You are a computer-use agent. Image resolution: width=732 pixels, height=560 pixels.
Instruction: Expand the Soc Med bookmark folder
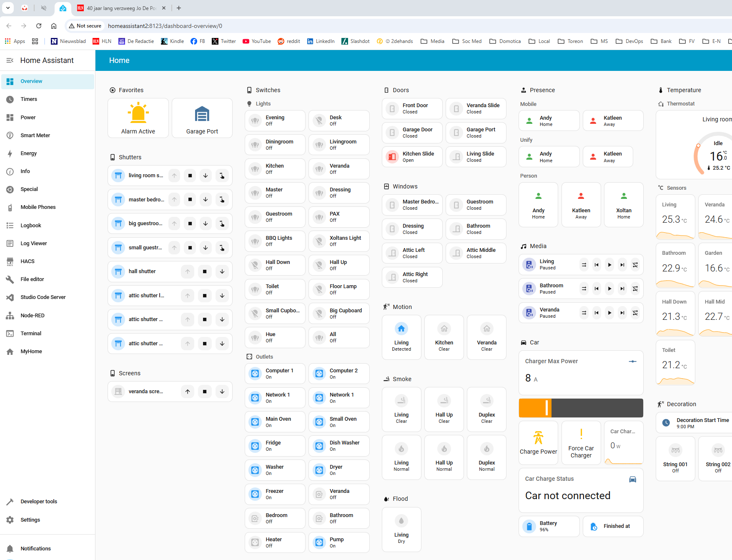(x=467, y=41)
